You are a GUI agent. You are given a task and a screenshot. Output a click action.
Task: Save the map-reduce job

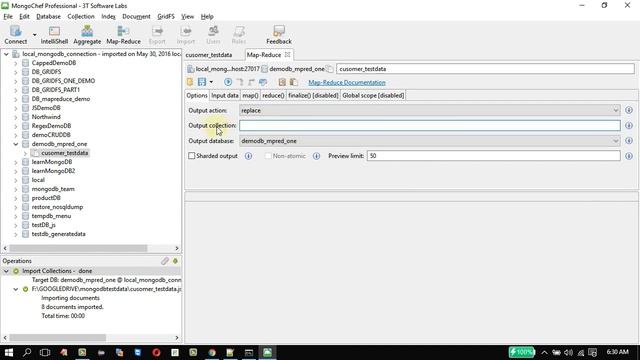[202, 82]
